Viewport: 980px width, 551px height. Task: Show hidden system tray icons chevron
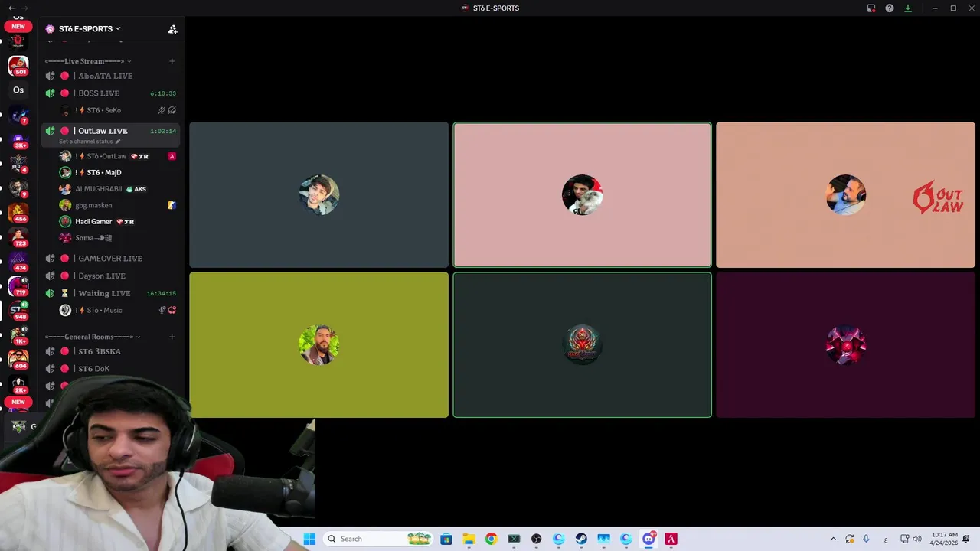click(x=833, y=539)
